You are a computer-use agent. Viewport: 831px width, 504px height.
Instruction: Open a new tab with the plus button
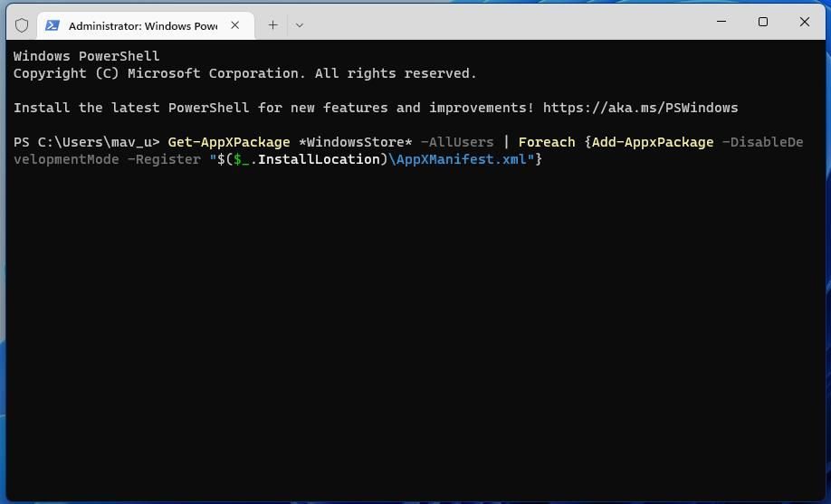[273, 25]
